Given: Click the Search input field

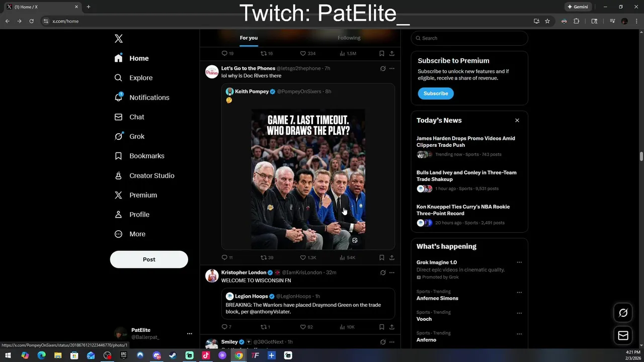Looking at the screenshot, I should (x=469, y=38).
